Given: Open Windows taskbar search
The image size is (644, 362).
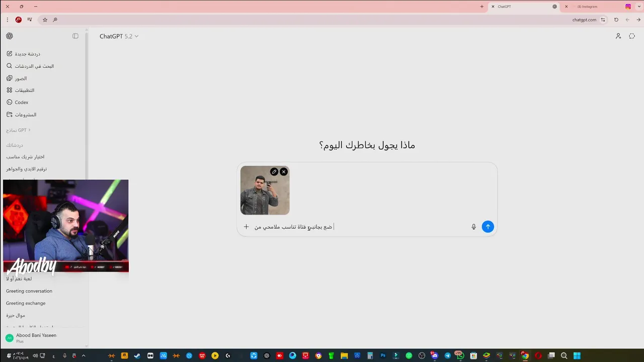Looking at the screenshot, I should tap(564, 355).
